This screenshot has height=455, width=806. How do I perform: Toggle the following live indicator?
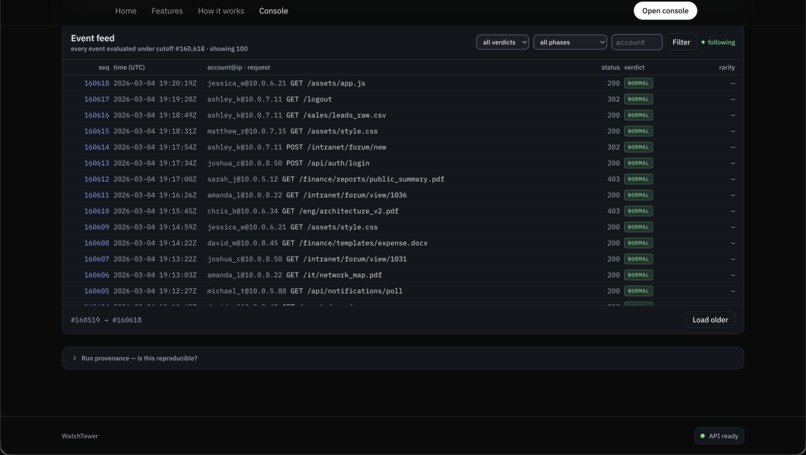click(x=718, y=42)
